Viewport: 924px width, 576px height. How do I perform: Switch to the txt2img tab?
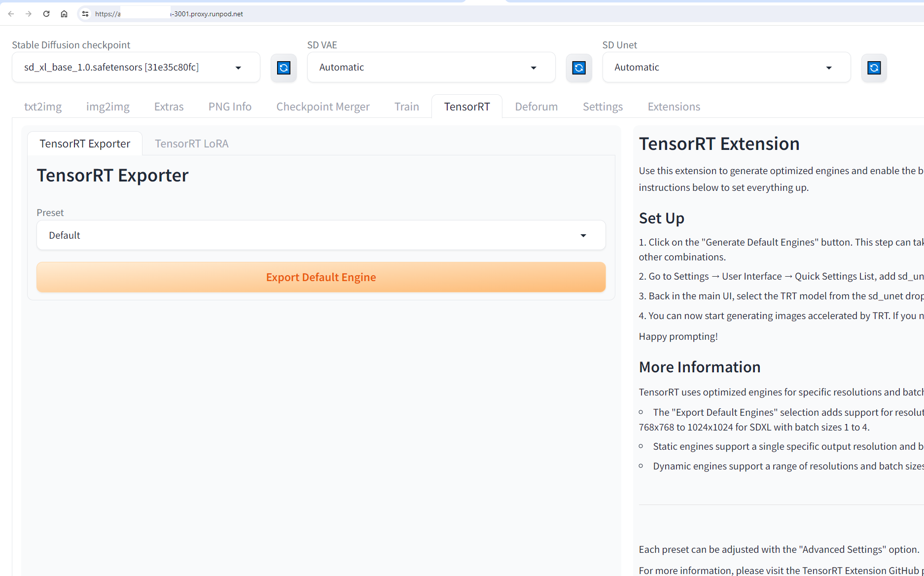coord(43,107)
